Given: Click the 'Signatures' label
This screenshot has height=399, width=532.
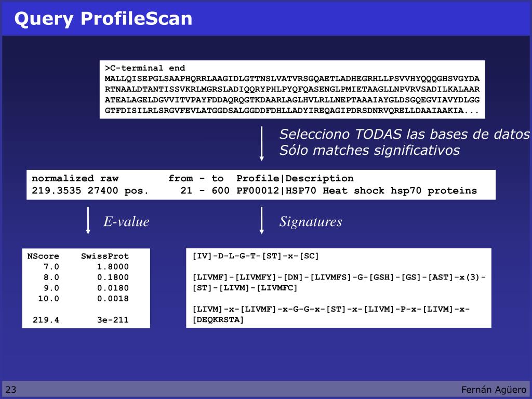Looking at the screenshot, I should point(311,221).
